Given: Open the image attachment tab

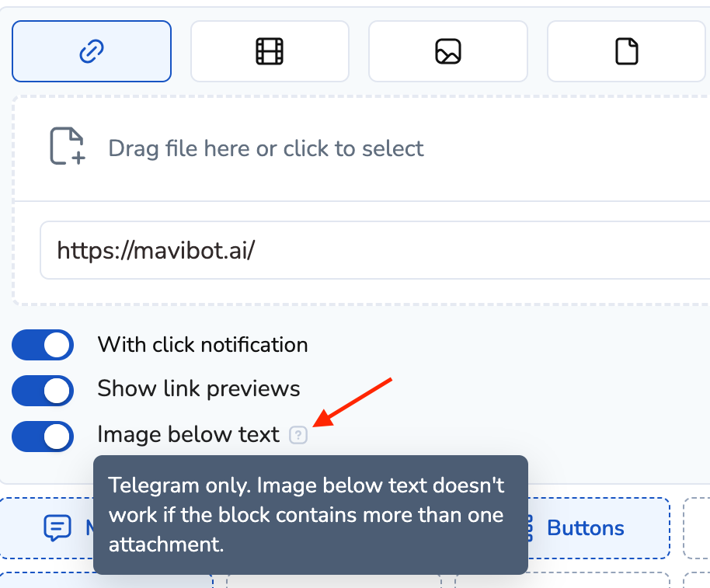Looking at the screenshot, I should pyautogui.click(x=448, y=51).
